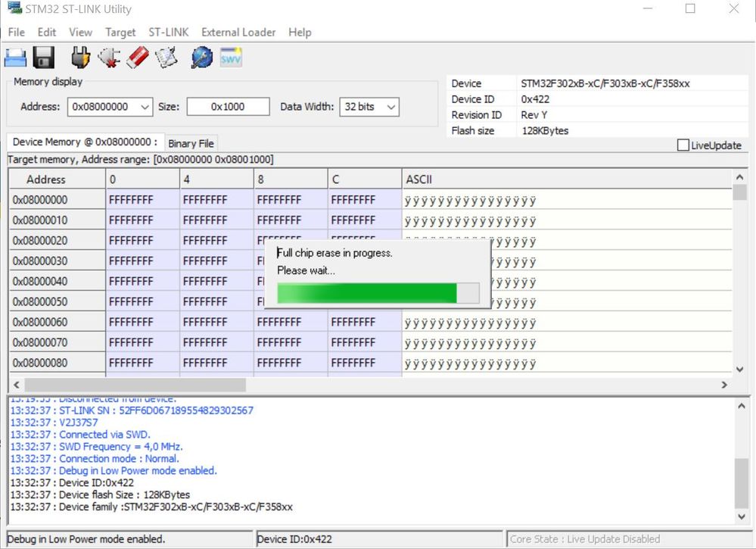756x549 pixels.
Task: Click the Save file floppy disk icon
Action: click(44, 58)
